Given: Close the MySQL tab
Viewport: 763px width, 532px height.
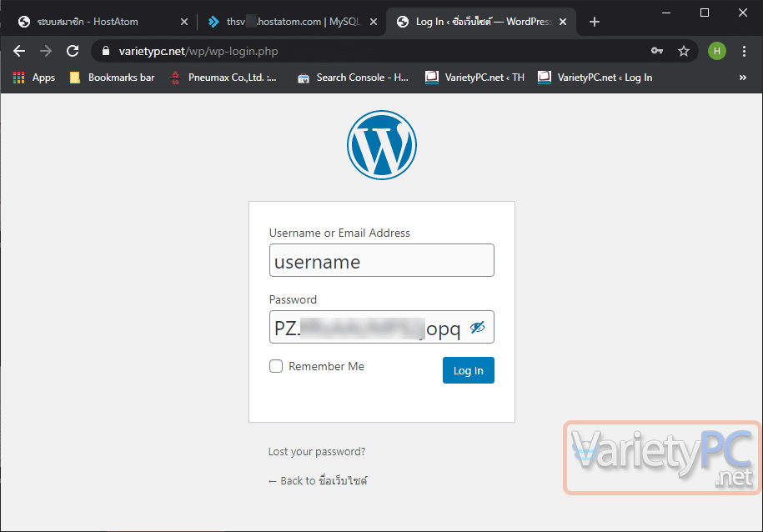Looking at the screenshot, I should (x=374, y=22).
